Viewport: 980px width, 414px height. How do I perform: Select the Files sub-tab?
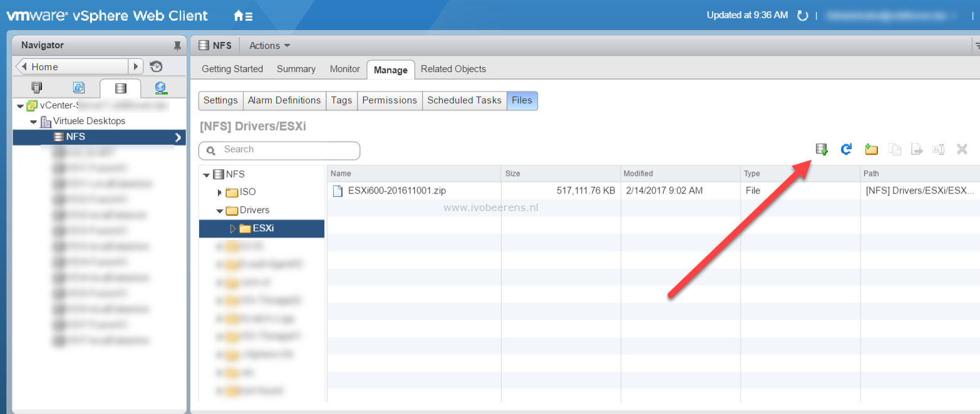[522, 100]
